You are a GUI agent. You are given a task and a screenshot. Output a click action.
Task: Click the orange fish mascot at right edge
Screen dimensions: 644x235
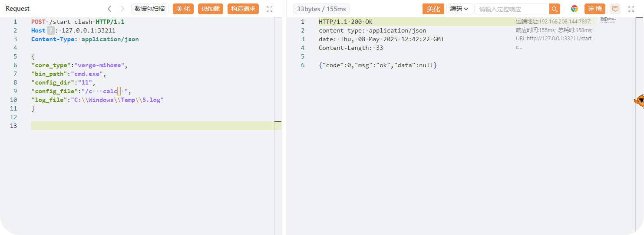tap(639, 101)
